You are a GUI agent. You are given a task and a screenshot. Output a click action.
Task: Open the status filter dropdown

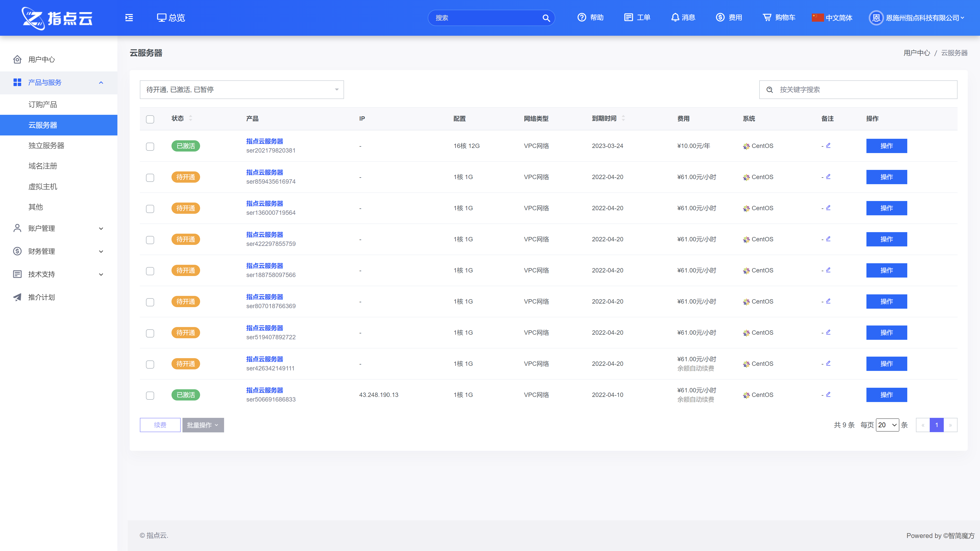[242, 90]
